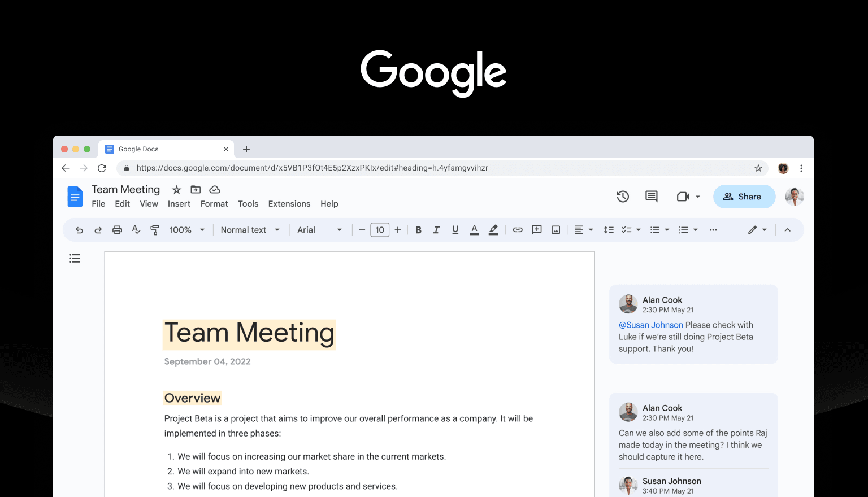Toggle Italic formatting

(436, 230)
